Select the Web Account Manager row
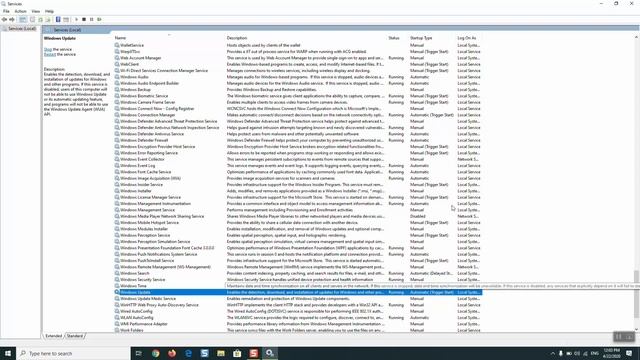The height and width of the screenshot is (360, 640). click(298, 58)
